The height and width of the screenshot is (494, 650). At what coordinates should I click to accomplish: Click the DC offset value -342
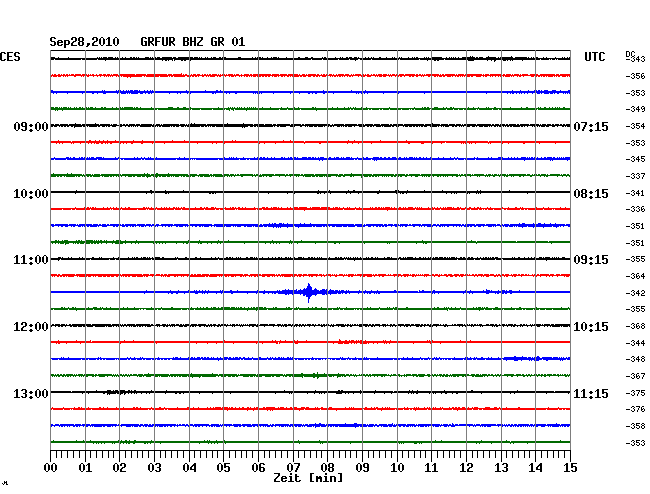(x=635, y=293)
